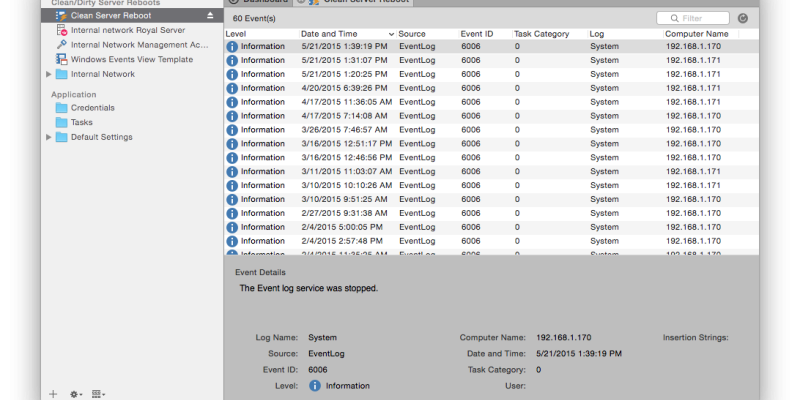Switch to the Dashboard tab
This screenshot has width=800, height=400.
260,1
